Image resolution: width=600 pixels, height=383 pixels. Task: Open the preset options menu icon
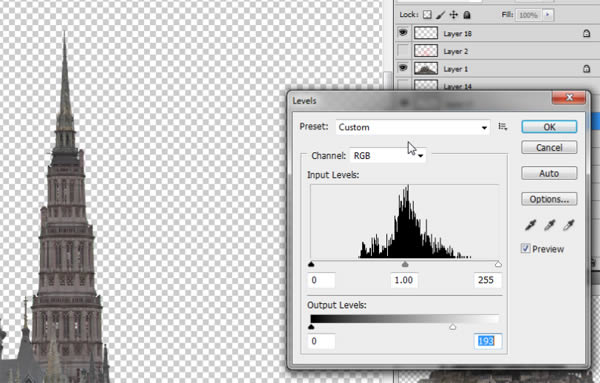tap(503, 127)
